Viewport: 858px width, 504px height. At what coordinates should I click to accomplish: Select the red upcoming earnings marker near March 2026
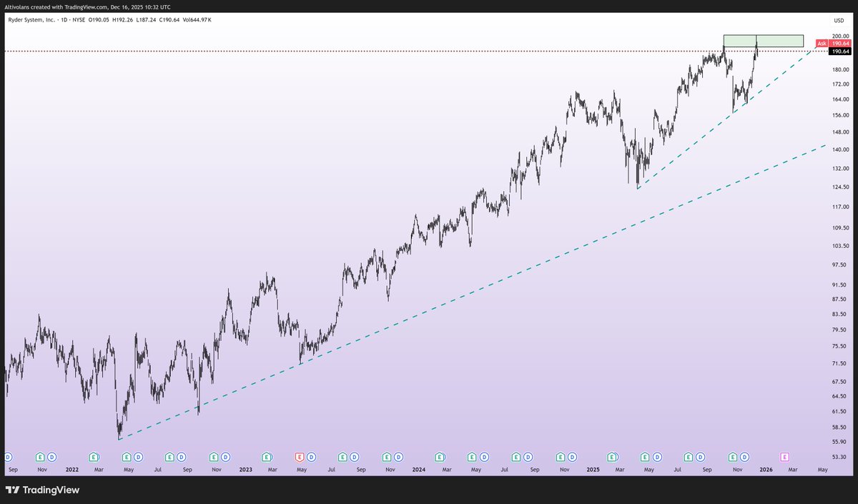(x=784, y=457)
